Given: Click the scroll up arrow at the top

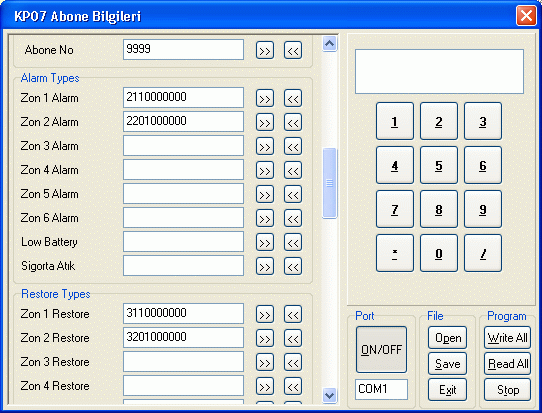Looking at the screenshot, I should (x=329, y=44).
